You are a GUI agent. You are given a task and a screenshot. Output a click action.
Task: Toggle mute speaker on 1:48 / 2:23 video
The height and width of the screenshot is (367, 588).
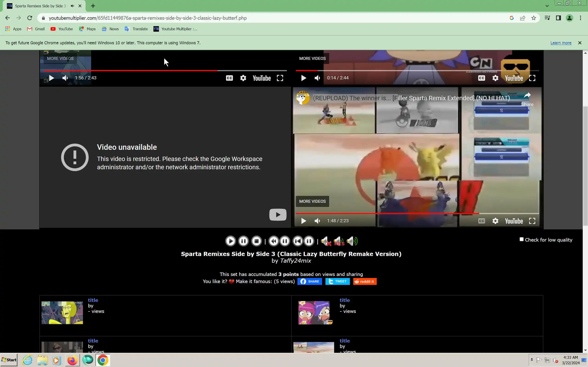pos(317,221)
